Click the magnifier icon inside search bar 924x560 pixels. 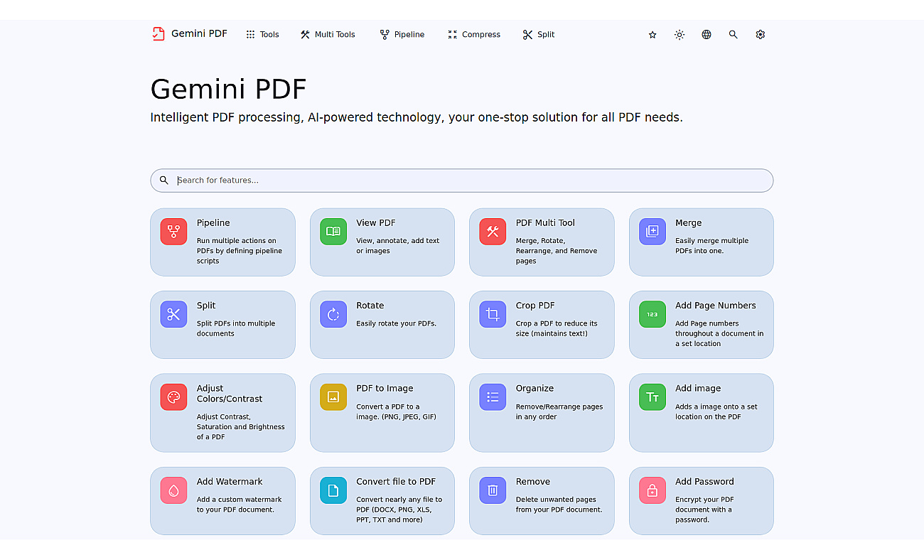pos(164,181)
